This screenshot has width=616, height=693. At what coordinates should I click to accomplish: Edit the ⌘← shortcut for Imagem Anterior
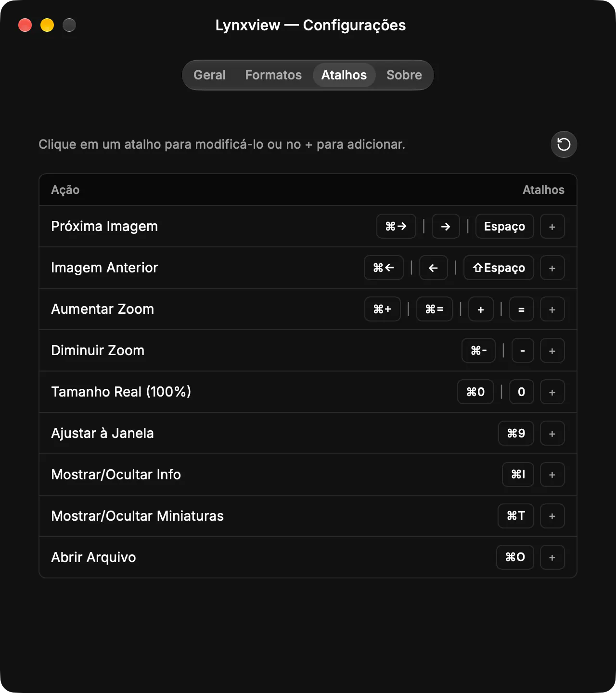pos(384,268)
